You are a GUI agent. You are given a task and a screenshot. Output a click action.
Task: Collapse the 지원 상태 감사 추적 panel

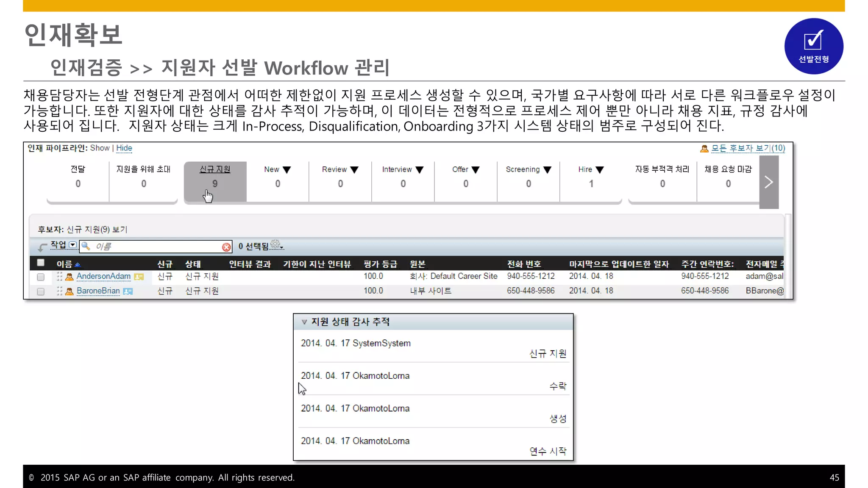[x=304, y=322]
